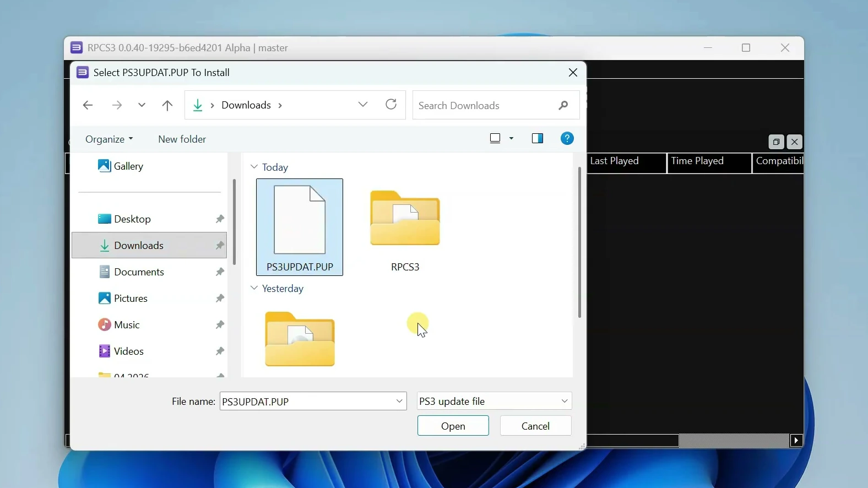The height and width of the screenshot is (488, 868).
Task: Click the file list vertical scrollbar
Action: click(x=580, y=242)
